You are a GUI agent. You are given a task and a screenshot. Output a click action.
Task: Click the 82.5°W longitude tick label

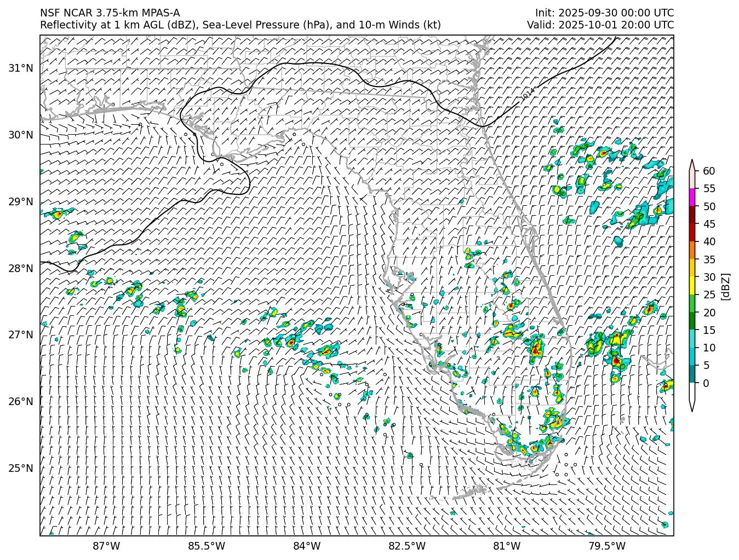click(406, 546)
